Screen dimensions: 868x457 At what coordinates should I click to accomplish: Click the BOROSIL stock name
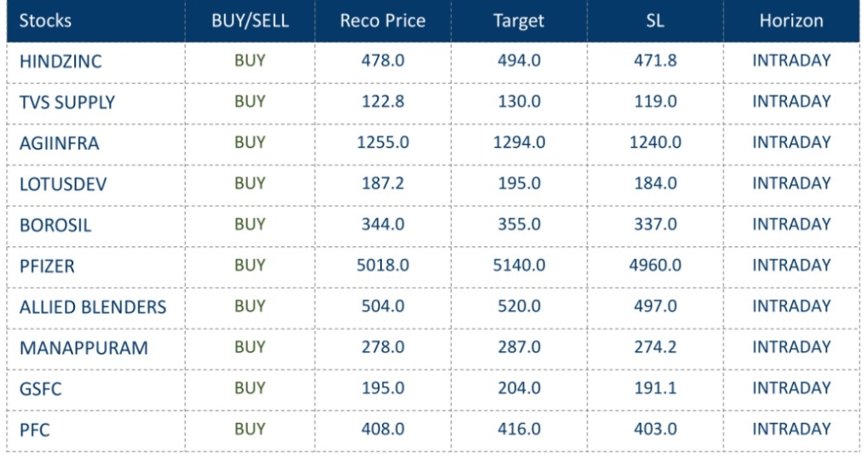pos(55,225)
